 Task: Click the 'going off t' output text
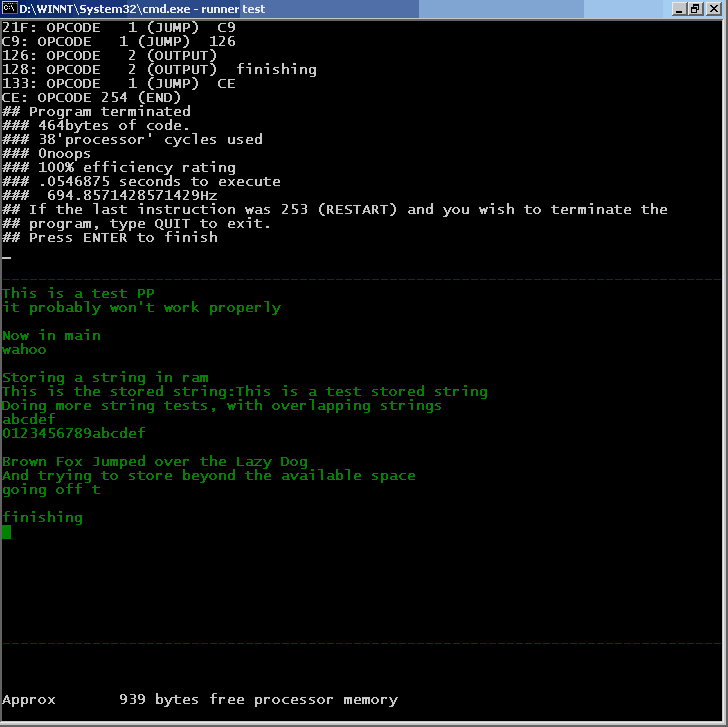tap(51, 489)
